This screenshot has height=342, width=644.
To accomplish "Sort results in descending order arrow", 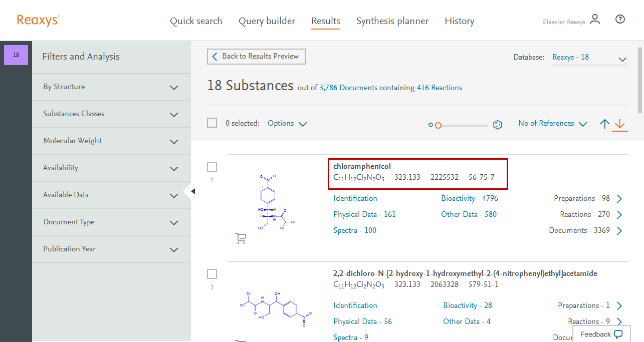I will coord(620,124).
